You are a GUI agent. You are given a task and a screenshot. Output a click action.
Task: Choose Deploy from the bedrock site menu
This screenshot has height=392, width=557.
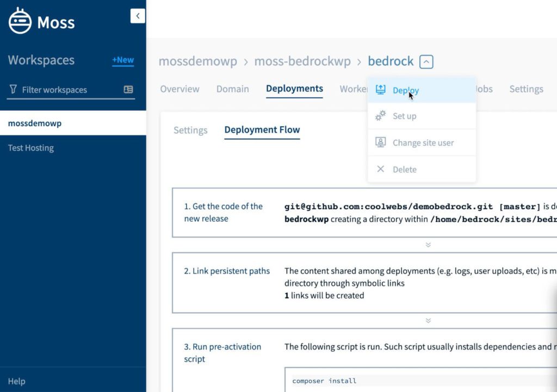[406, 90]
